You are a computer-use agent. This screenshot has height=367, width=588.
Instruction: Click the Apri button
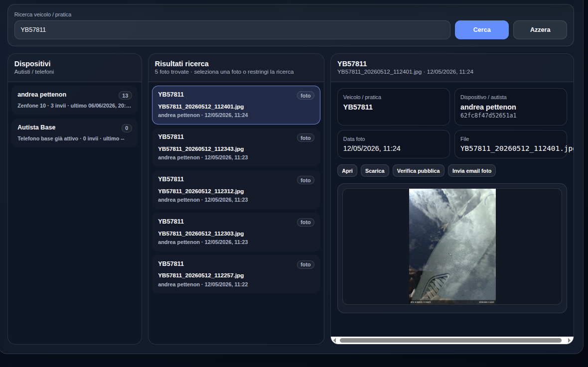pos(347,171)
